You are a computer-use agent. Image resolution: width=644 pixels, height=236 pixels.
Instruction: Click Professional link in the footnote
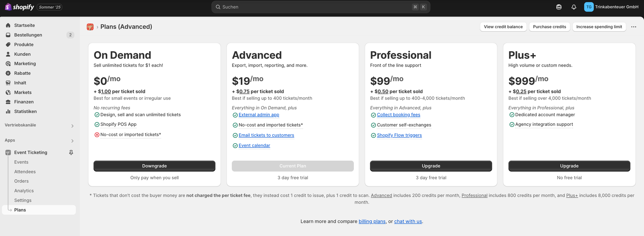(x=475, y=195)
